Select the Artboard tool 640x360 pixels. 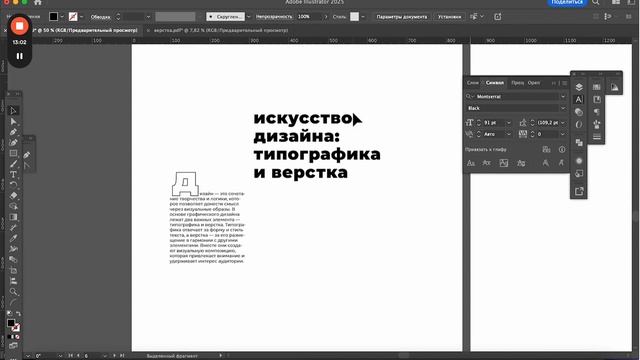(13, 270)
